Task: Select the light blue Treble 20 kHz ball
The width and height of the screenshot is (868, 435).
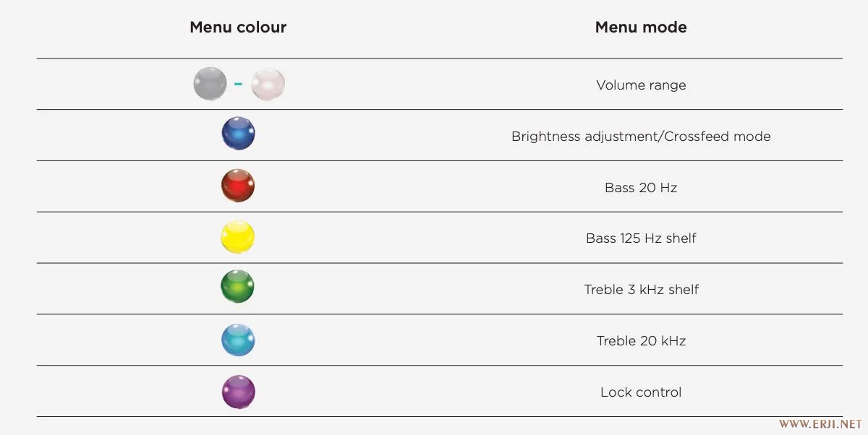Action: coord(238,340)
